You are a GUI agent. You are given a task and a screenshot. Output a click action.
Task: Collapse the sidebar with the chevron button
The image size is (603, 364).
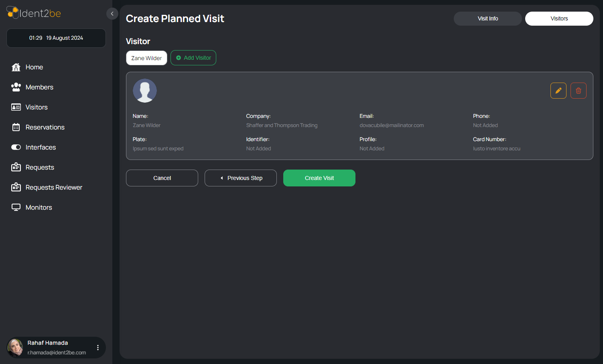(x=112, y=14)
